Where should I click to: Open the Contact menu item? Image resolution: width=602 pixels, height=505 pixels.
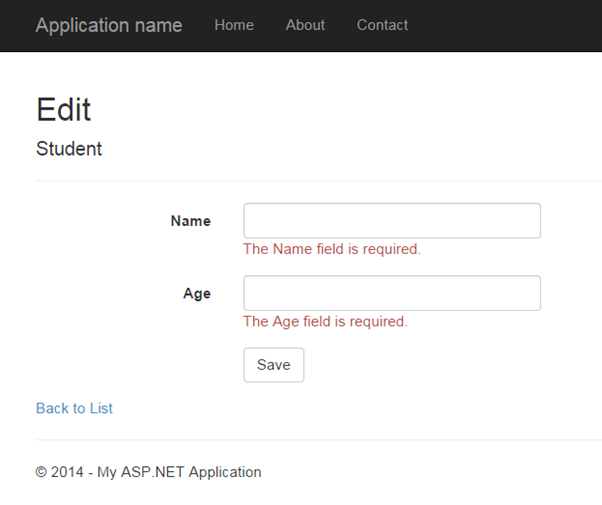(x=382, y=25)
